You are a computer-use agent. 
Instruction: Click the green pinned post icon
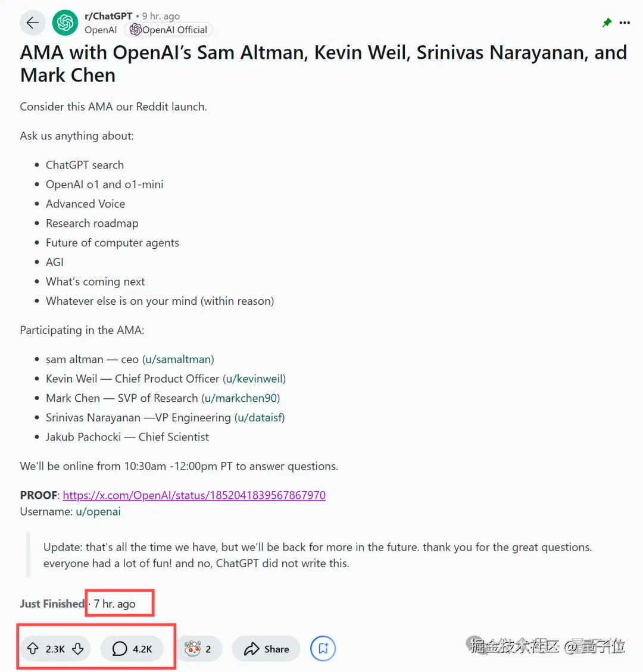(607, 23)
